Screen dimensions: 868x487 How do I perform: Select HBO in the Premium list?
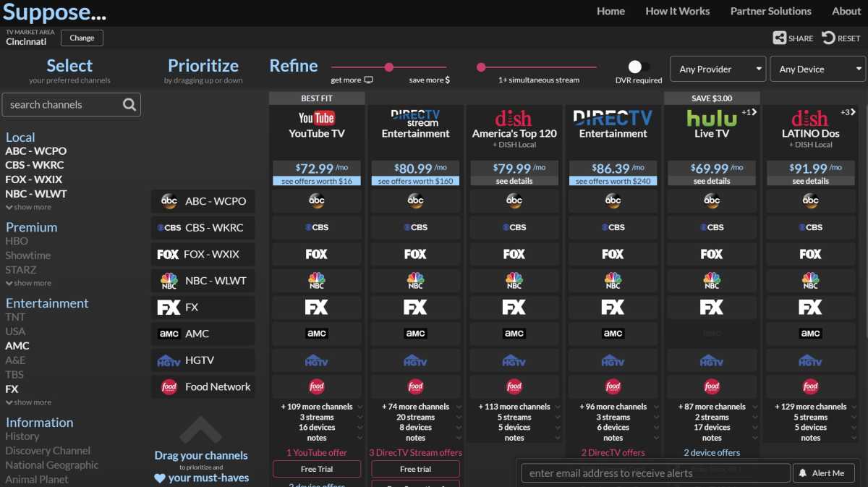[17, 241]
